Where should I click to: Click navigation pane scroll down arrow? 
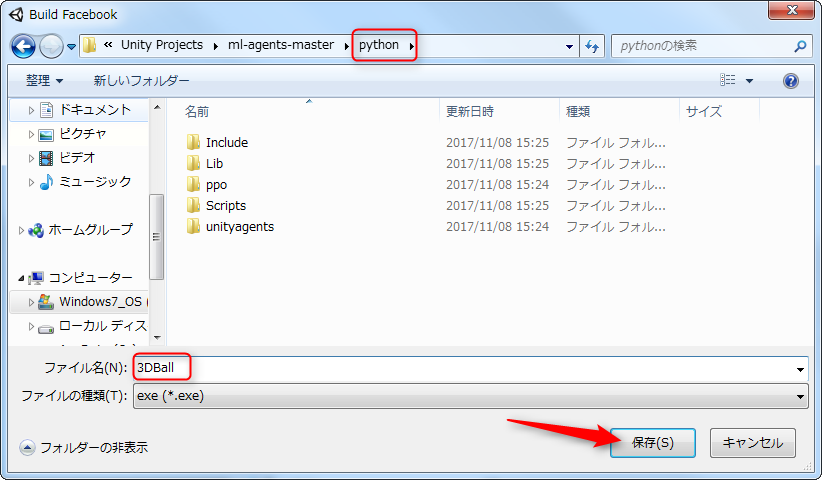(x=157, y=337)
